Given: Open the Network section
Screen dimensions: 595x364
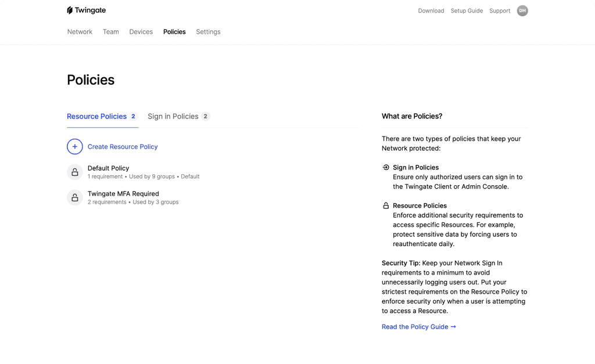Looking at the screenshot, I should click(x=80, y=32).
